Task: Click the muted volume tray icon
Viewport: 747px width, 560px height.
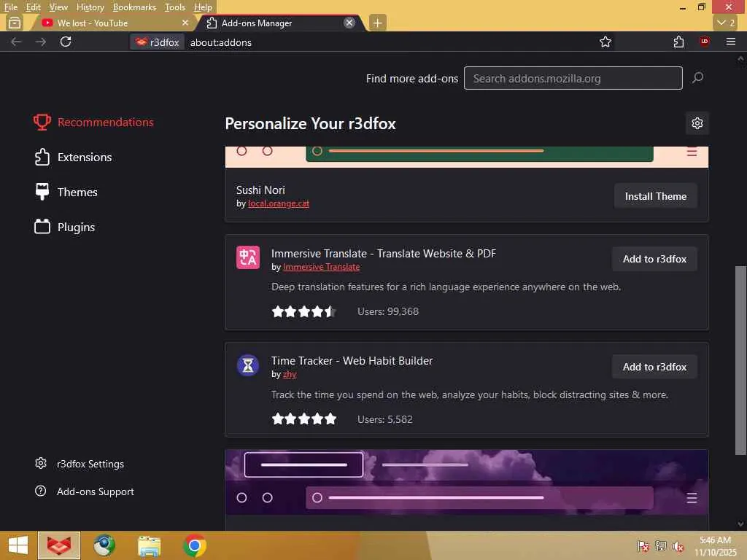Action: point(678,546)
